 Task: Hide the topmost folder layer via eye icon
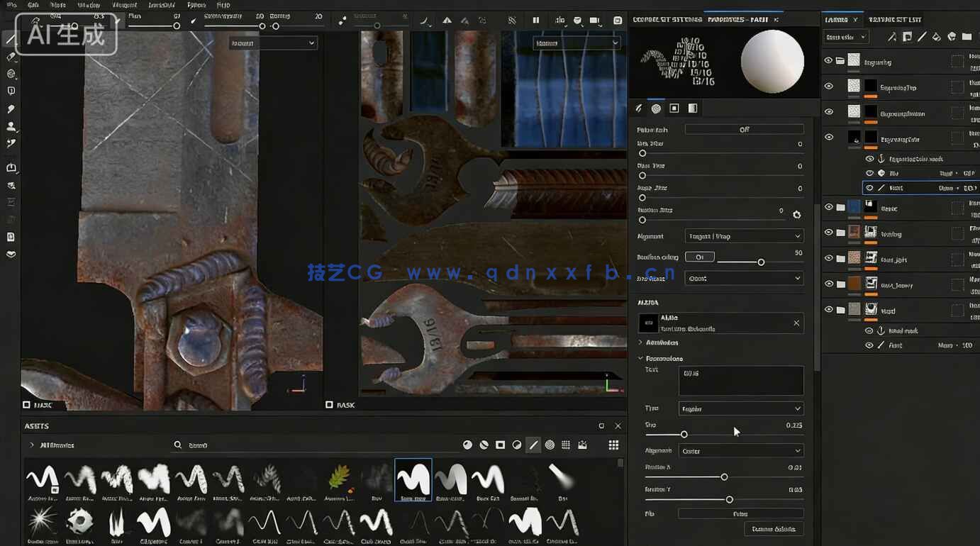coord(828,61)
